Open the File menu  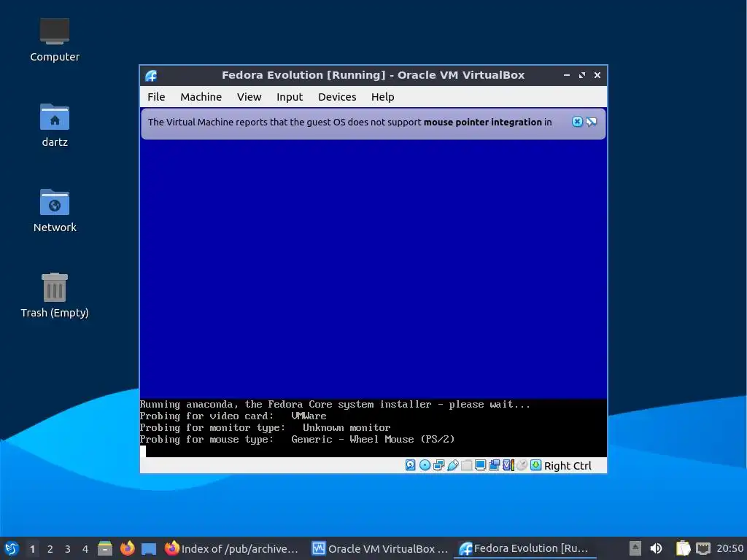tap(156, 97)
